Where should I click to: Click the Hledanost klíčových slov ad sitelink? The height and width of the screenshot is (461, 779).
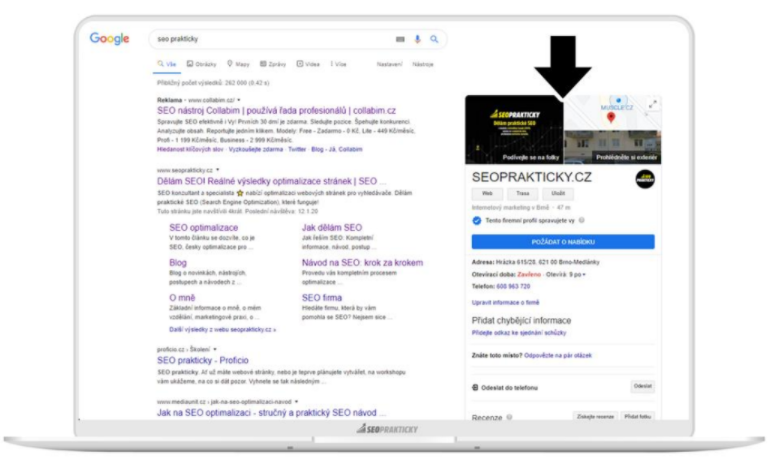190,149
